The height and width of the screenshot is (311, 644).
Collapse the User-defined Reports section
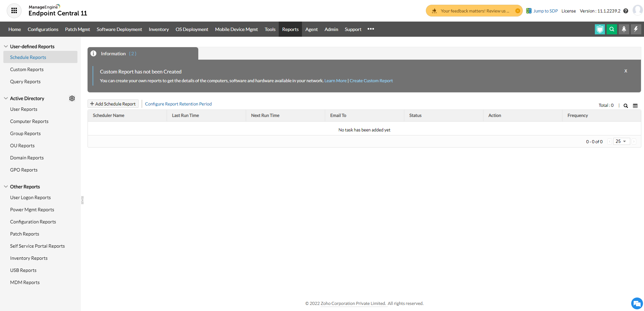click(x=6, y=46)
